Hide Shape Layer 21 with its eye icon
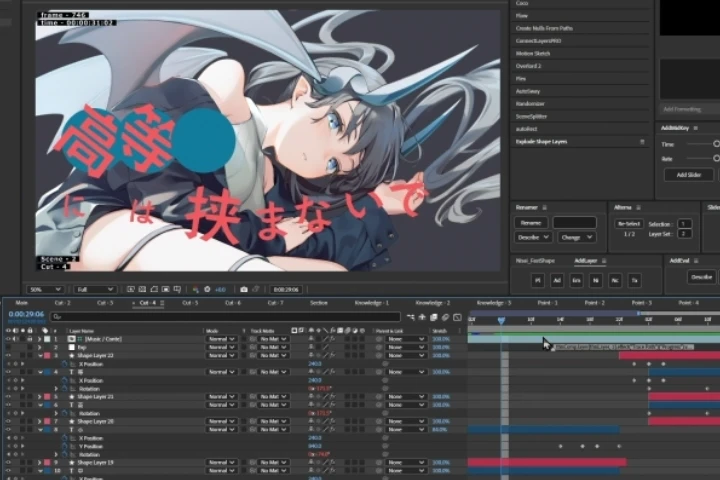 tap(8, 396)
